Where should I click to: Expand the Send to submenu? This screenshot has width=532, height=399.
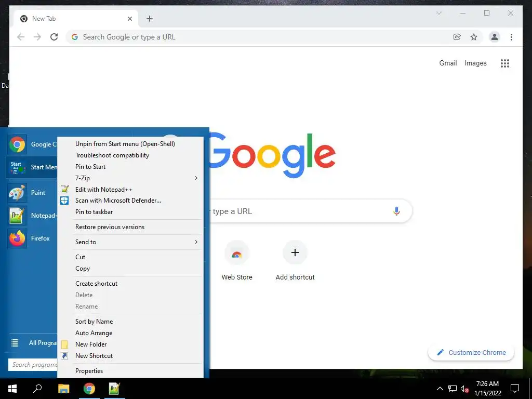[x=130, y=242]
